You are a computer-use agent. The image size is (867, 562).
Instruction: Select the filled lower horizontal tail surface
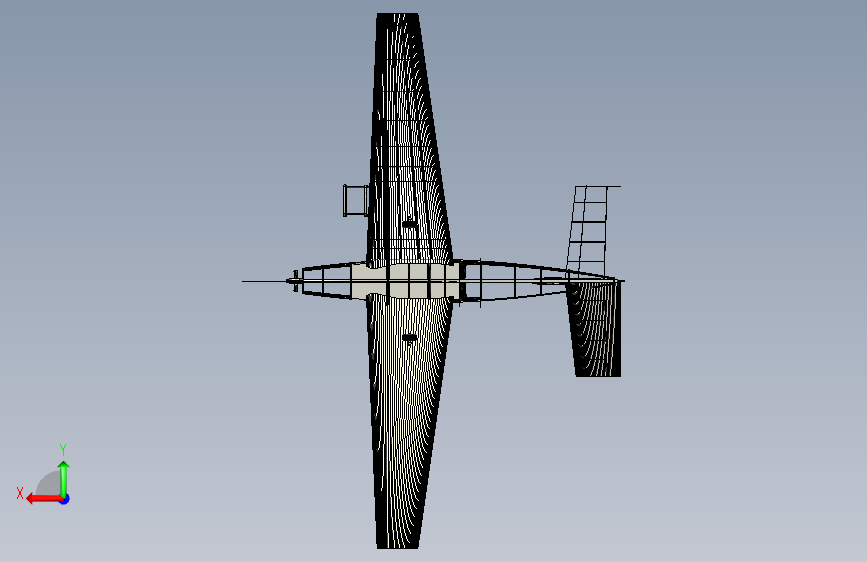[x=595, y=329]
